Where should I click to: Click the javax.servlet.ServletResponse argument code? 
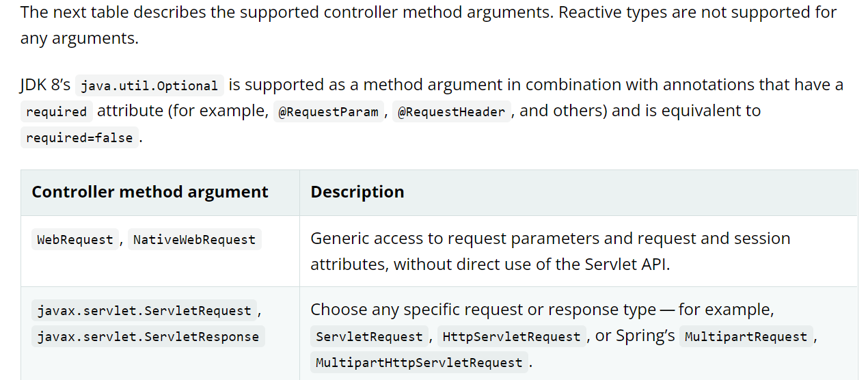(148, 337)
